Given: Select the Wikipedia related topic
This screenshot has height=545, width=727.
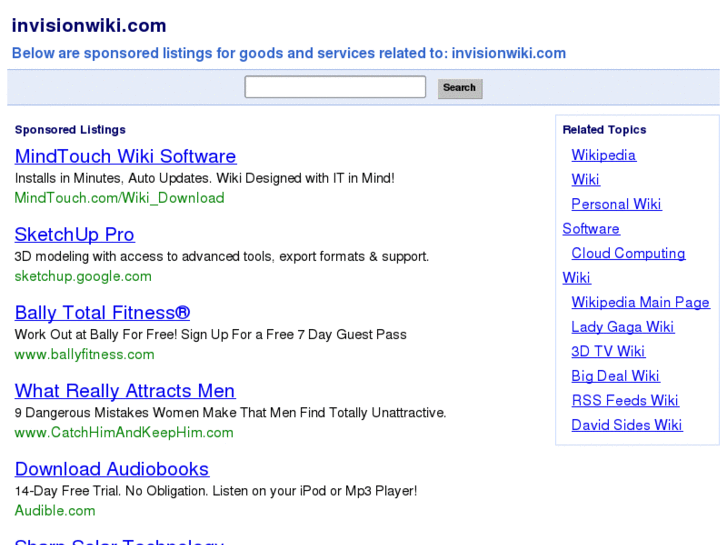Looking at the screenshot, I should (604, 155).
